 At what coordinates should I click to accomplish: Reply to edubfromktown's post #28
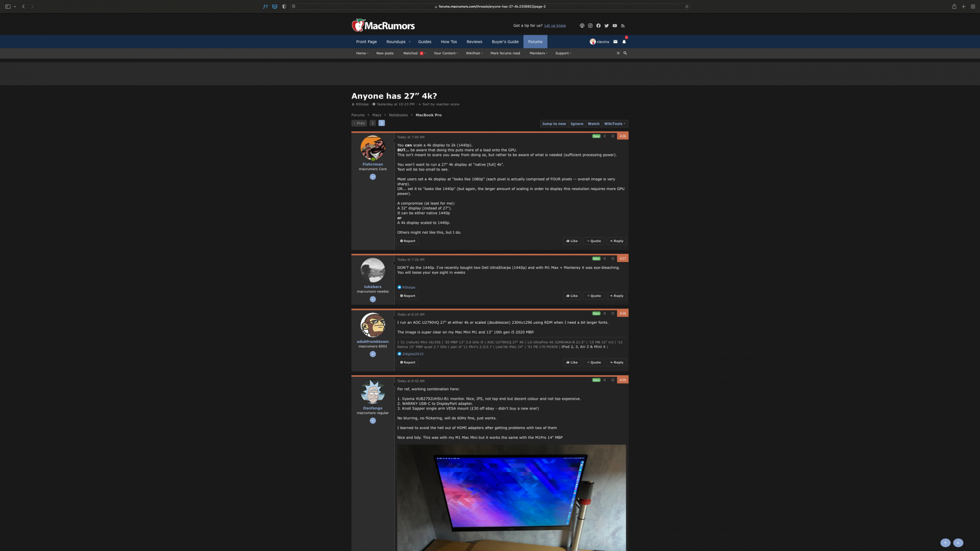pyautogui.click(x=616, y=362)
